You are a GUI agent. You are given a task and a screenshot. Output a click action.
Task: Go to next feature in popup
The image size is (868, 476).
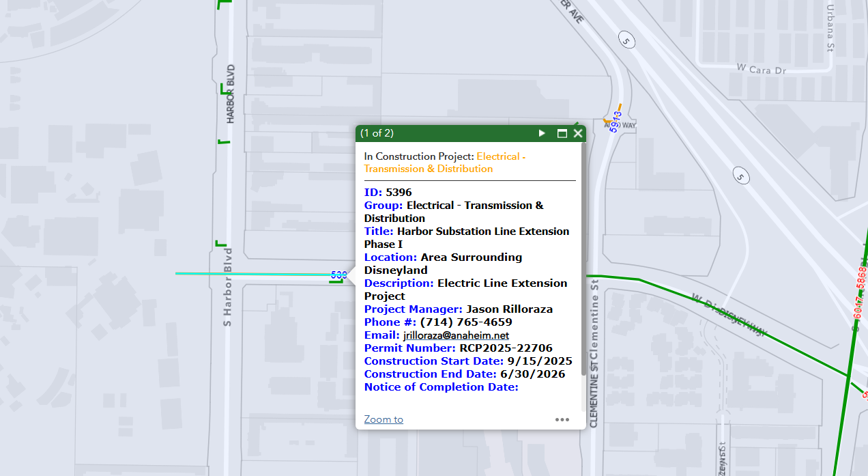pos(542,133)
